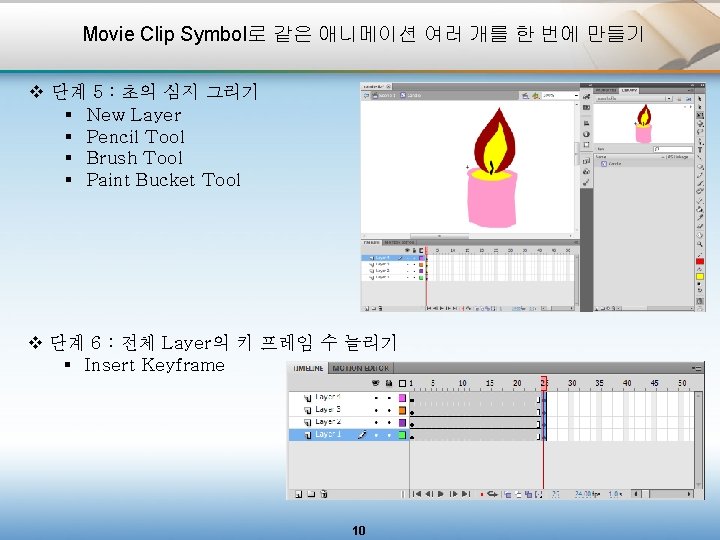
Task: Toggle Layer 1 lock dot in lower timeline
Action: [389, 435]
